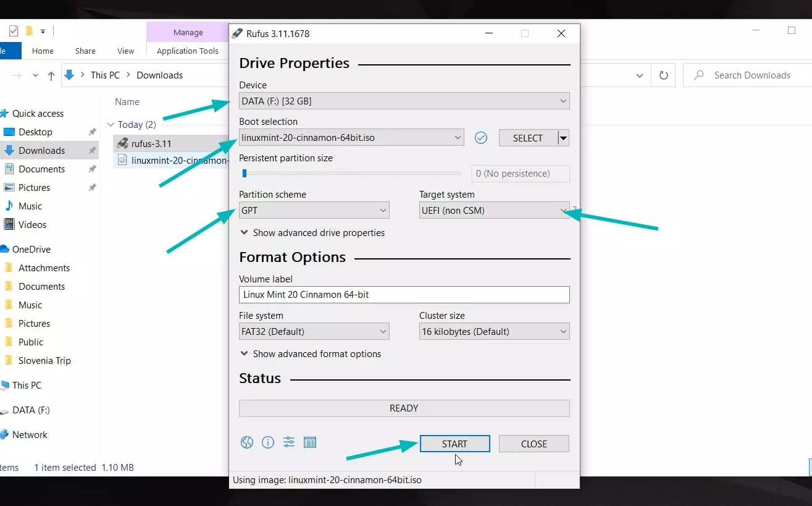Open Customize Quick Access Toolbar dropdown in Explorer
Viewport: 812px width, 506px height.
[43, 31]
